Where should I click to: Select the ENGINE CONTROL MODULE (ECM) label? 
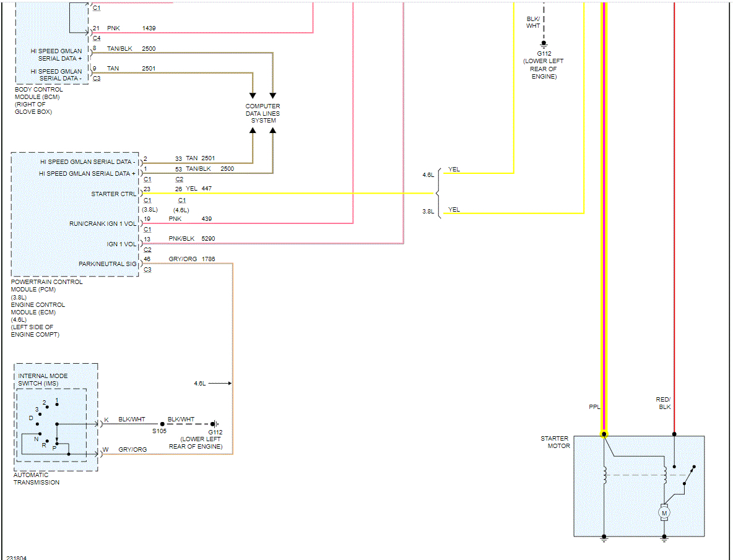click(38, 308)
